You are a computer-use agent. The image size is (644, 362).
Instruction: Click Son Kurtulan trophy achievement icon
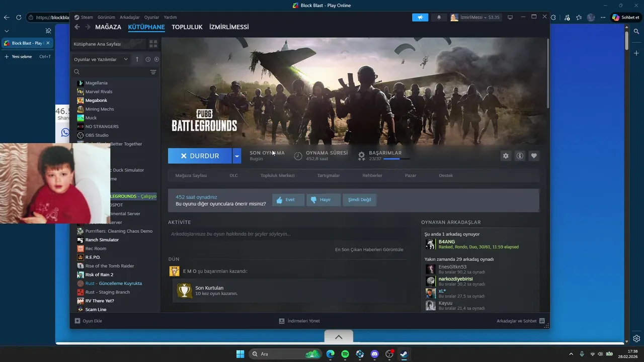pos(185,291)
